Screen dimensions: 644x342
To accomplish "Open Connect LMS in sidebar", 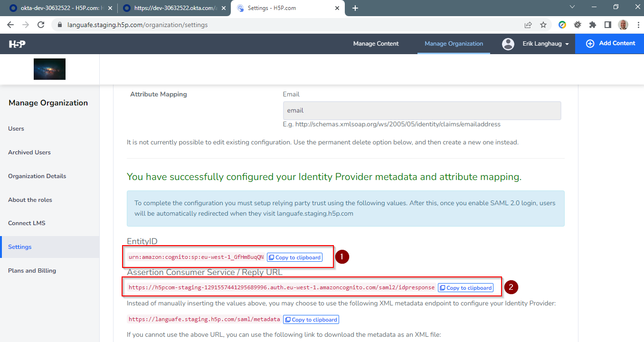I will (27, 223).
